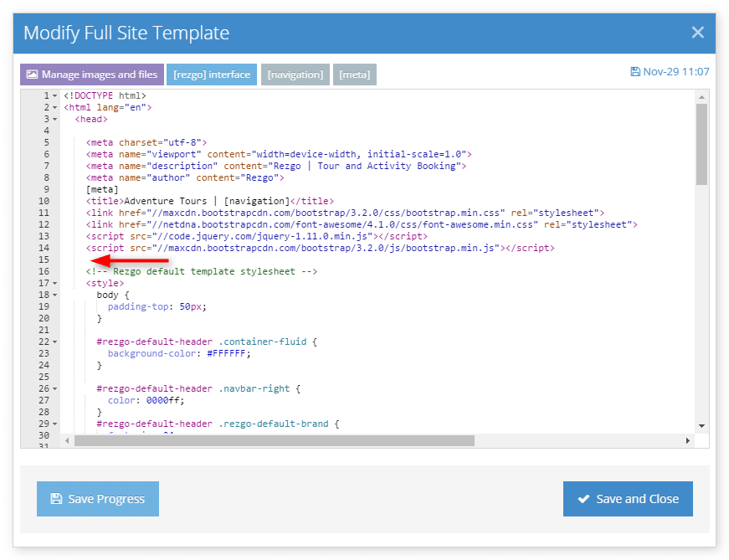
Task: Click the horizontal scrollbar right arrow
Action: click(688, 440)
